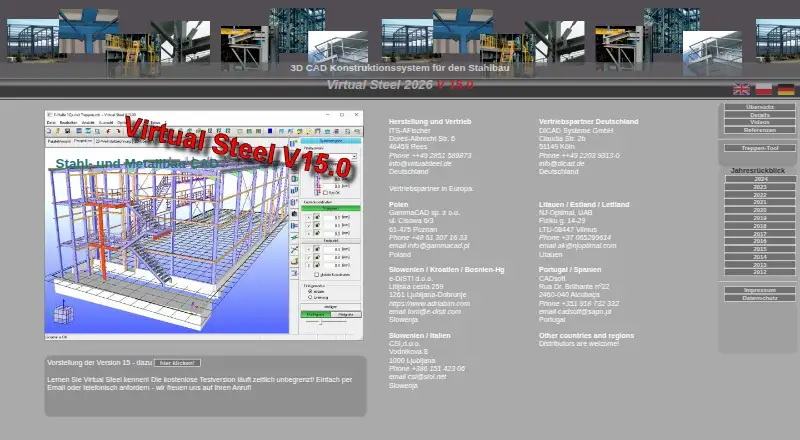Viewport: 800px width, 440px height.
Task: Click the '3D CAD Konstruktionssystem für den Stahlbau' heading
Action: 400,68
